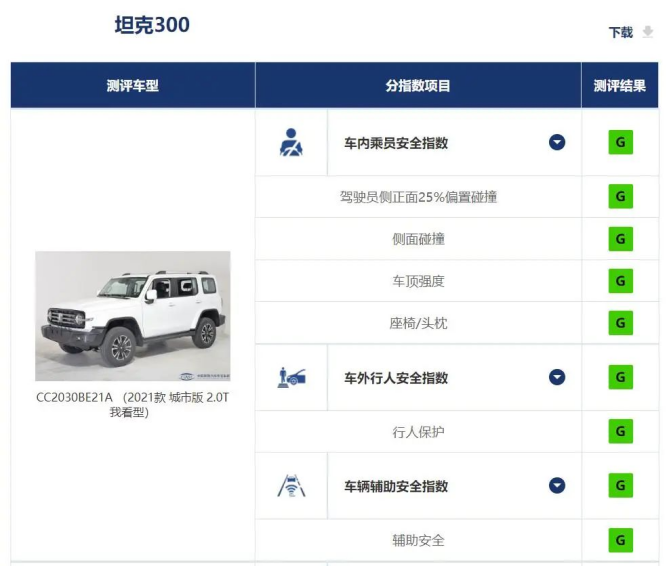This screenshot has width=669, height=567.
Task: Select the 车内乘员安全指数 heading text
Action: (396, 143)
